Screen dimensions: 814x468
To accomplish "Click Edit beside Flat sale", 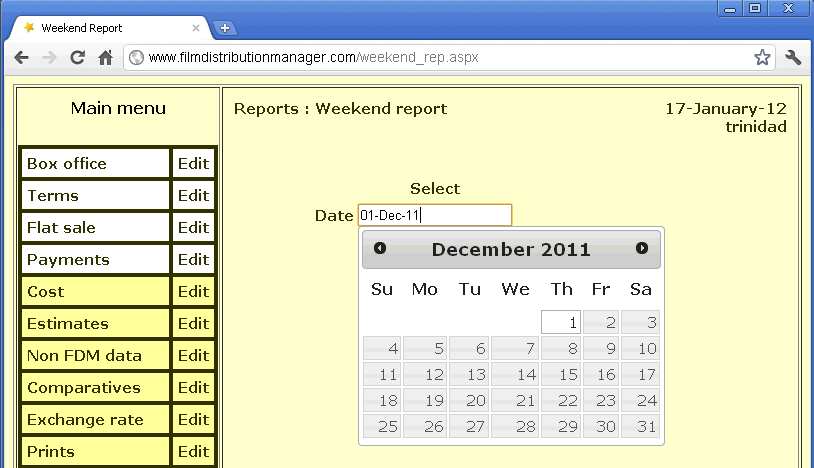I will coord(193,228).
